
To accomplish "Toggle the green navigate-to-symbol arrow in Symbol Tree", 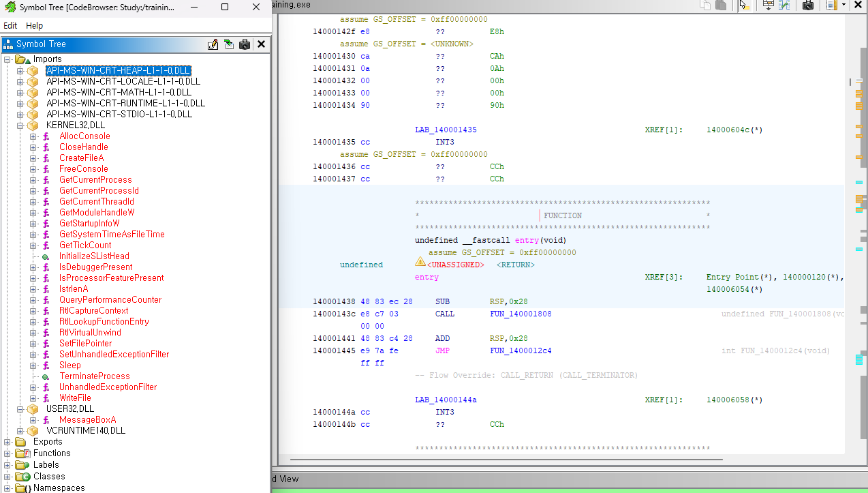I will tap(229, 44).
